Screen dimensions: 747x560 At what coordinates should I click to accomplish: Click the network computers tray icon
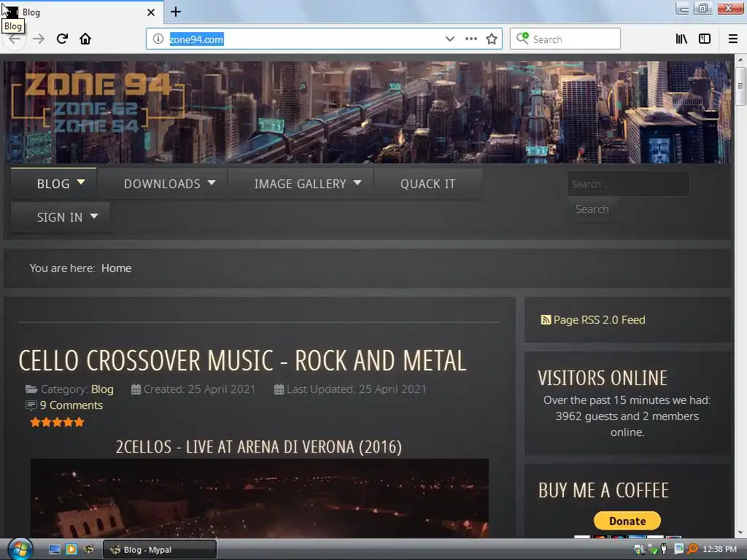coord(639,550)
